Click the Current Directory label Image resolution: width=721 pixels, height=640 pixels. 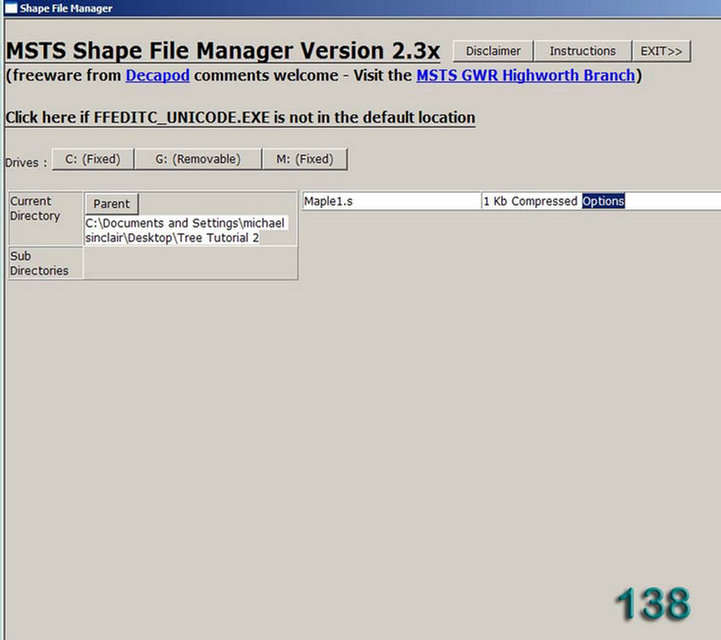coord(35,208)
